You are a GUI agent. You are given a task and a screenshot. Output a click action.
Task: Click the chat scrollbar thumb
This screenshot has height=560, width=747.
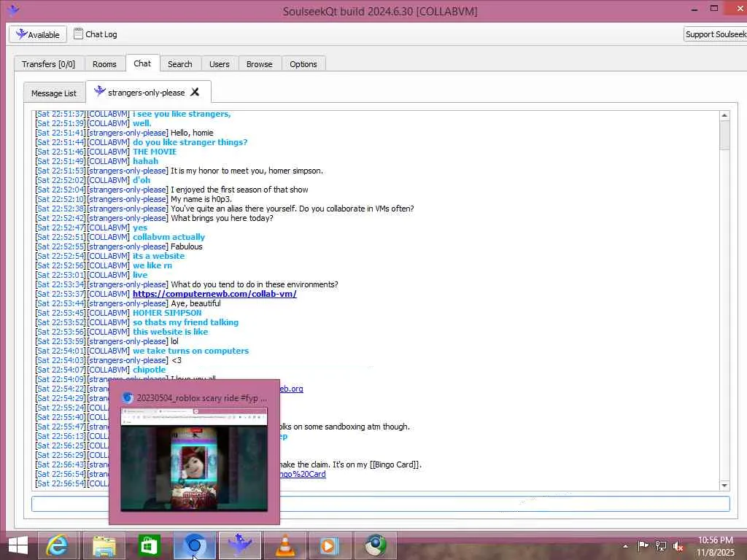[x=724, y=135]
